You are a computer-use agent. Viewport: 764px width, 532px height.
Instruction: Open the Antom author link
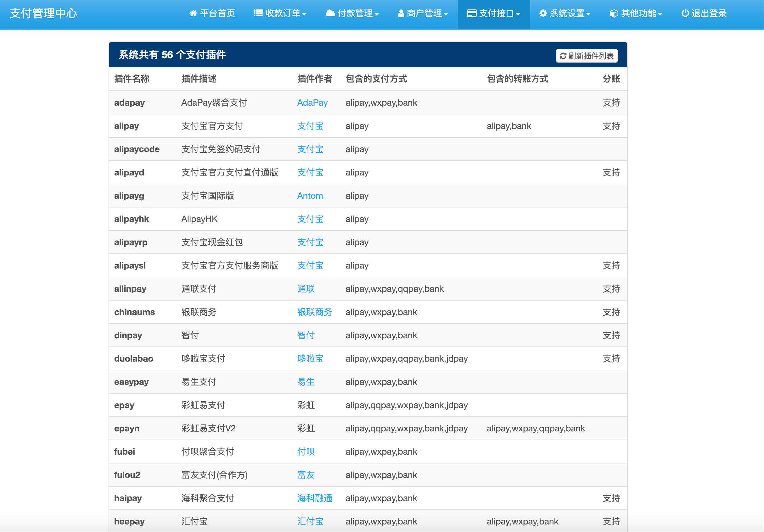(x=310, y=196)
